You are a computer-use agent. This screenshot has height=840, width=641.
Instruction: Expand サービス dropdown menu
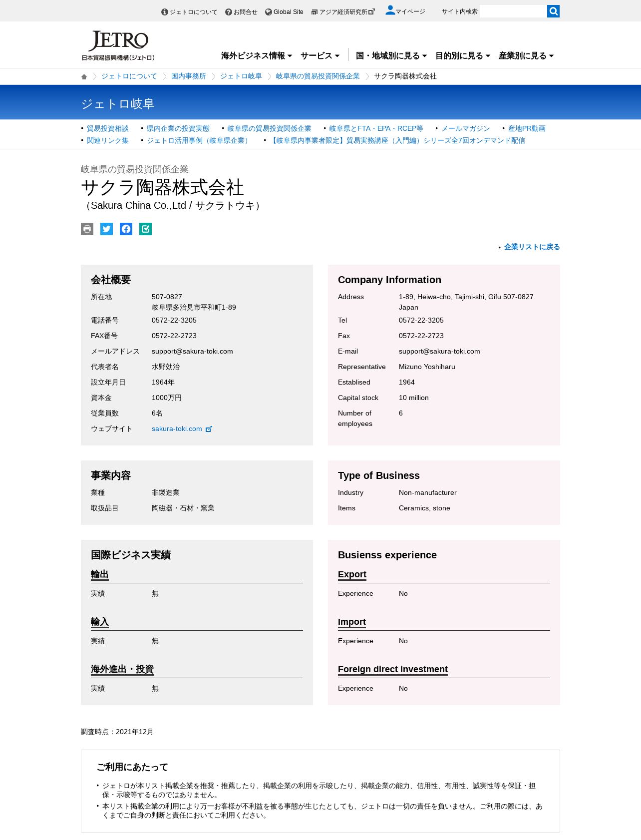pos(320,56)
